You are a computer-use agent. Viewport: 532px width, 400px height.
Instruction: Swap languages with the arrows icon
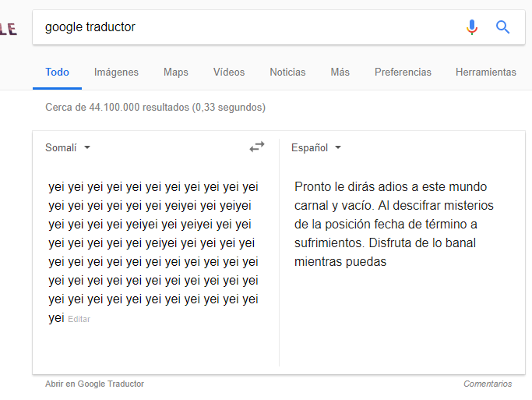coord(257,147)
